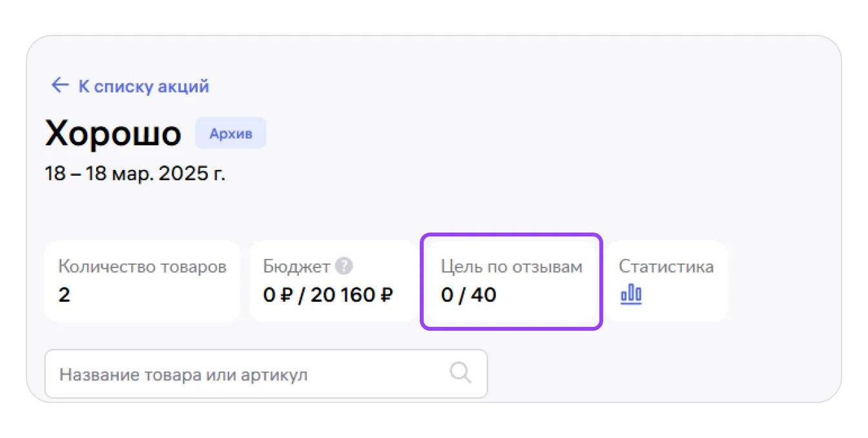
Task: Click the 'Цель по отзывам' label
Action: 512,267
